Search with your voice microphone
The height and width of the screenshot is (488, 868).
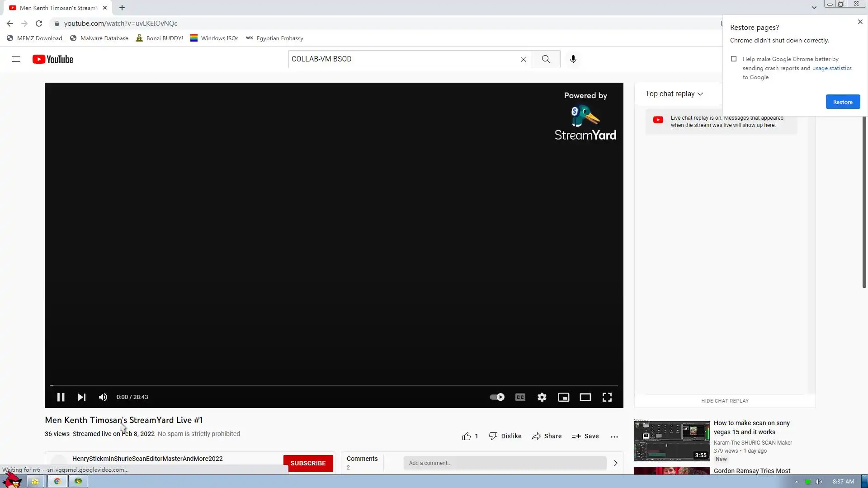click(573, 59)
